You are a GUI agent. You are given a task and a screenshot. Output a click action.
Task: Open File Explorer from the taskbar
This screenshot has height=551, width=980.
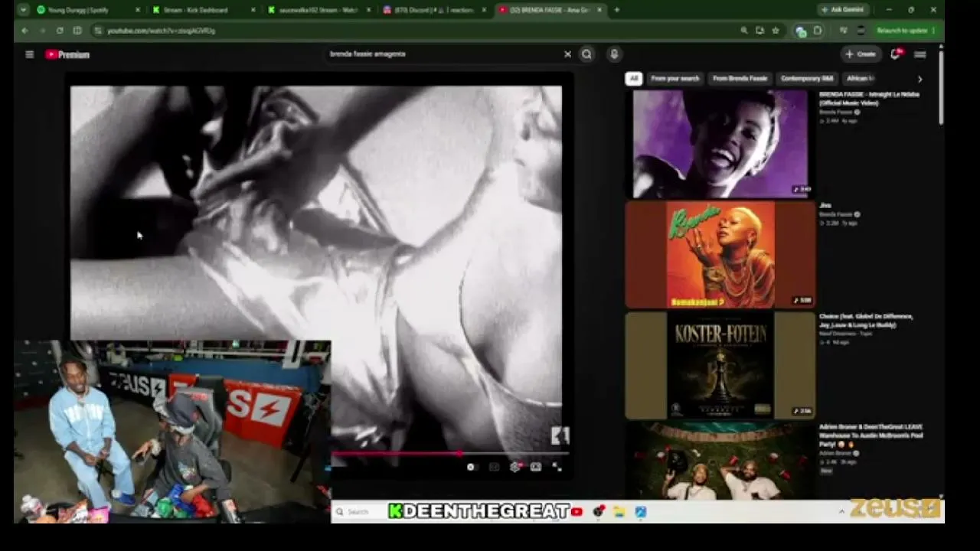click(619, 512)
